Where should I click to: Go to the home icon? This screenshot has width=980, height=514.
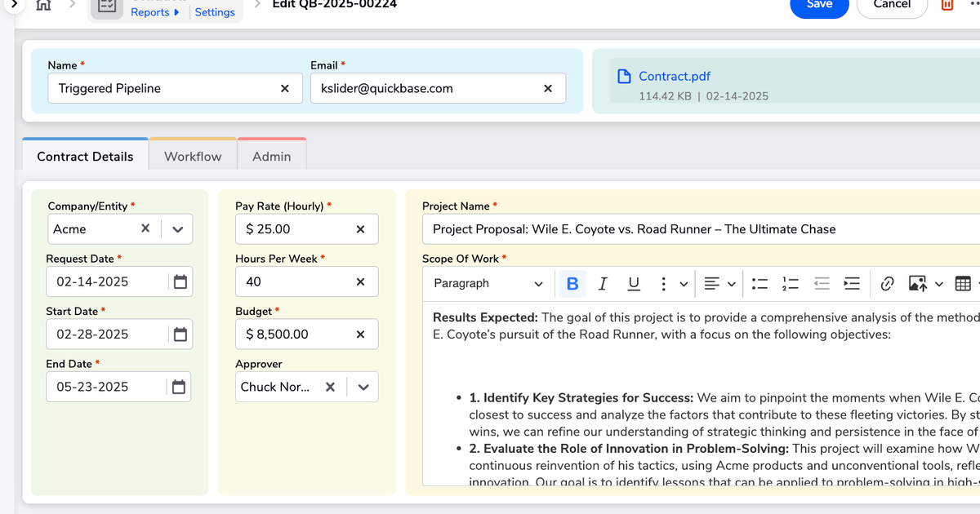45,4
